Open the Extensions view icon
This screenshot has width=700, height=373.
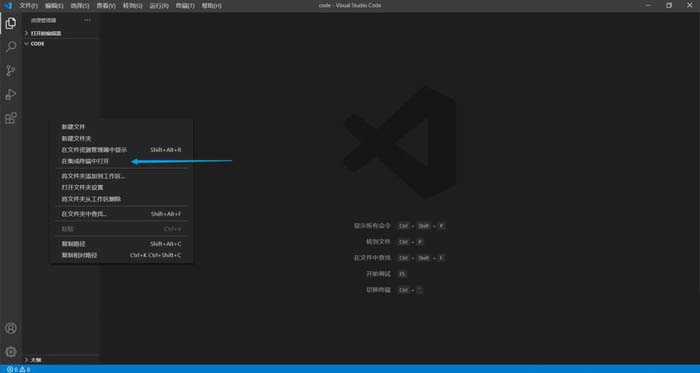tap(11, 118)
